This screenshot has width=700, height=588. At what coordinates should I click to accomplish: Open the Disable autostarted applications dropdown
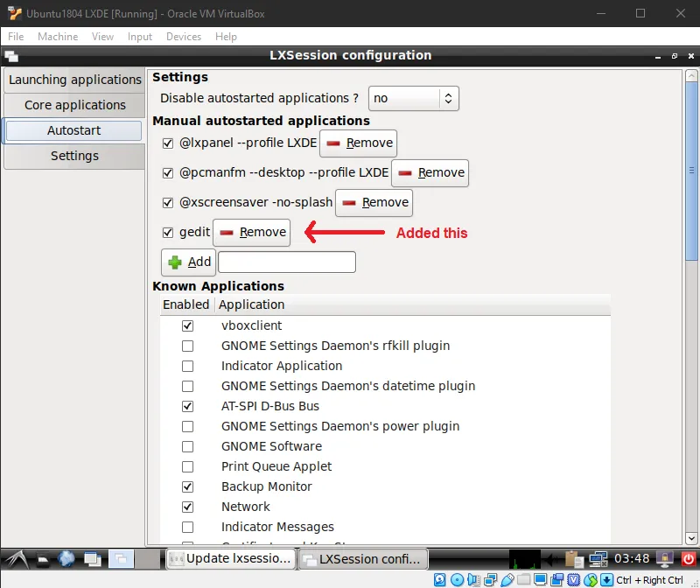coord(413,98)
